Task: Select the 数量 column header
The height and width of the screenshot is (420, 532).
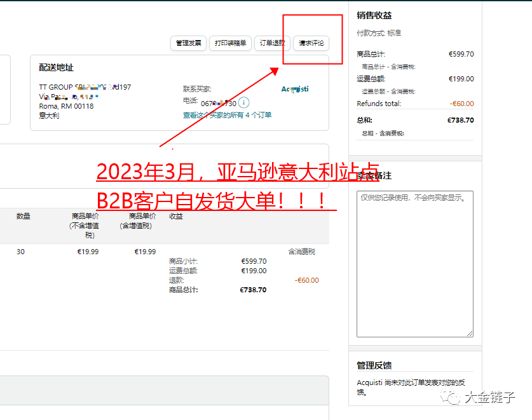Action: tap(24, 216)
